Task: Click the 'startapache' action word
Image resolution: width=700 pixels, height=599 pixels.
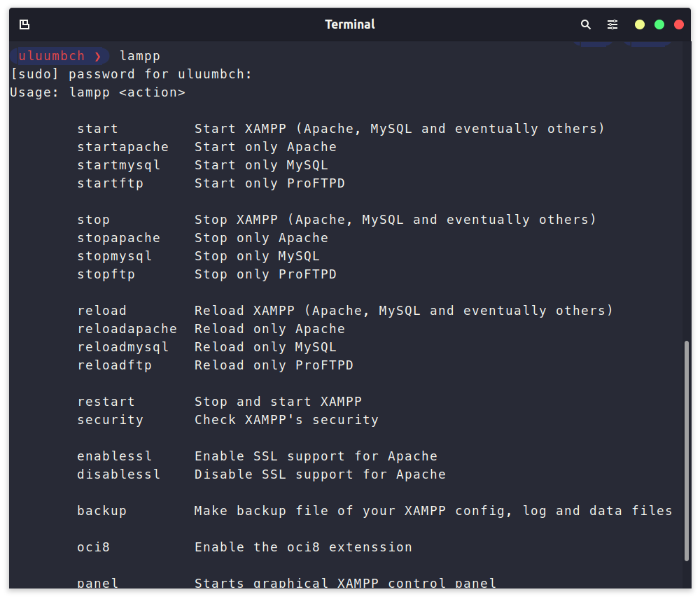Action: (x=122, y=147)
